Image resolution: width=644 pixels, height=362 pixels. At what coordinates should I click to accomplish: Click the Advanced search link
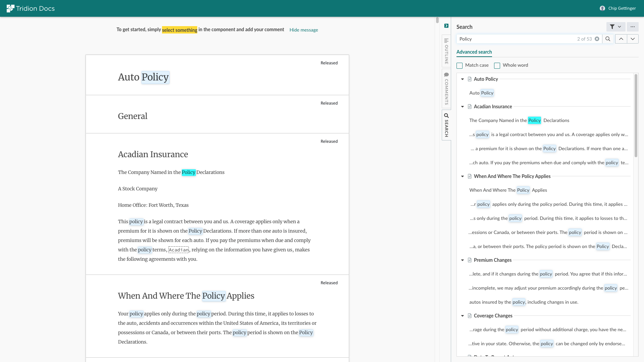[x=474, y=52]
